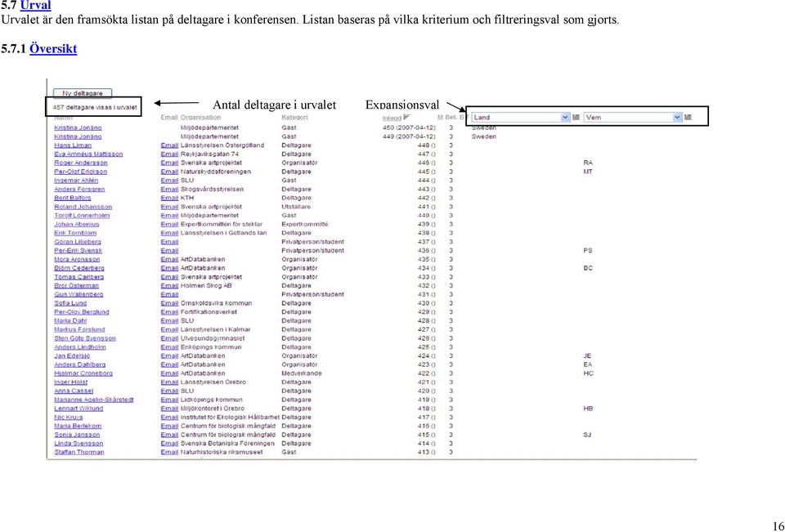
Task: Open participant Ingemar Ahlén
Action: 77,180
